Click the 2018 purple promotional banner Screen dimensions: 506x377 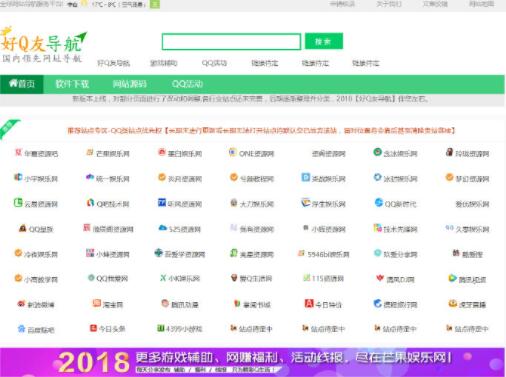[253, 362]
